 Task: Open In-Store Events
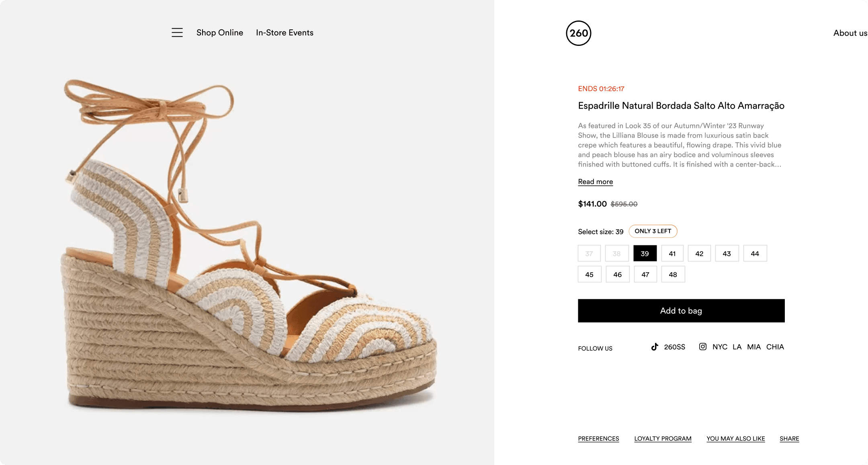pos(285,33)
